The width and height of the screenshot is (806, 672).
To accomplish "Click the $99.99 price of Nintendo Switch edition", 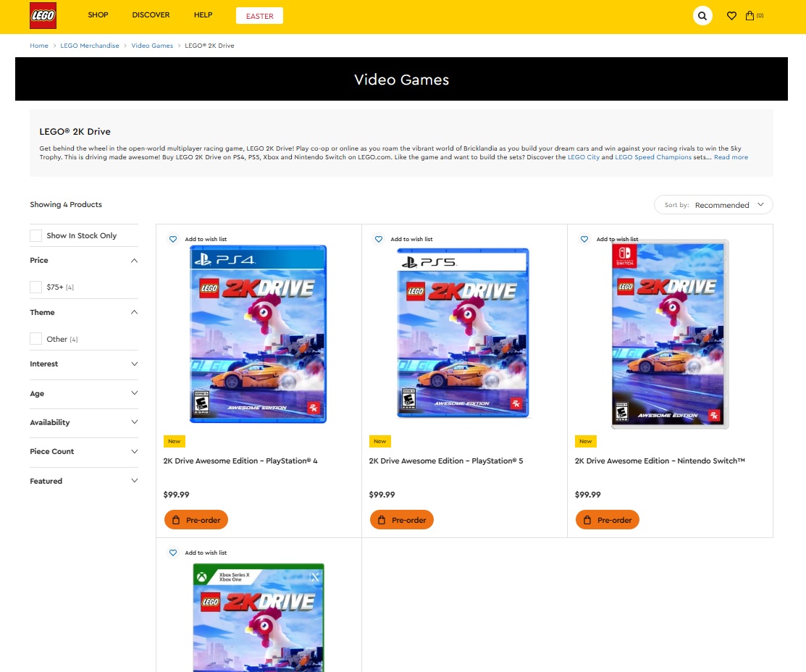I will (x=587, y=495).
